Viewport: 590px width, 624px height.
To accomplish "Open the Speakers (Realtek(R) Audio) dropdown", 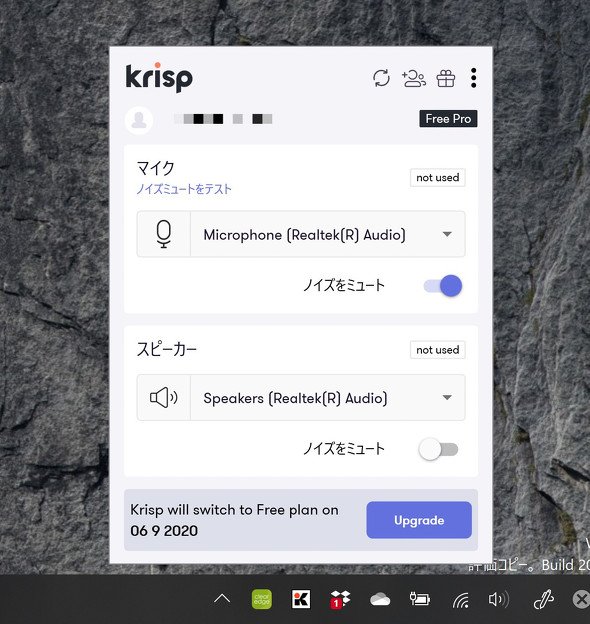I will [x=301, y=398].
